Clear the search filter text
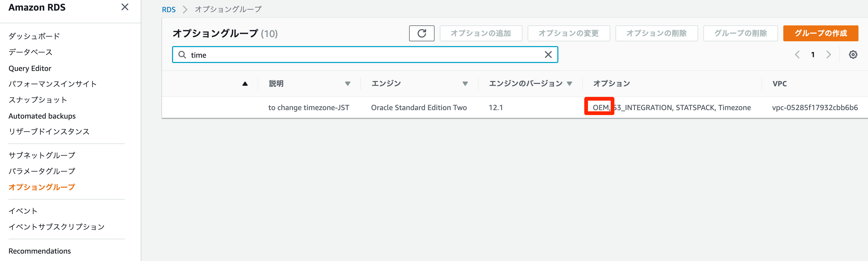This screenshot has height=261, width=868. tap(548, 55)
